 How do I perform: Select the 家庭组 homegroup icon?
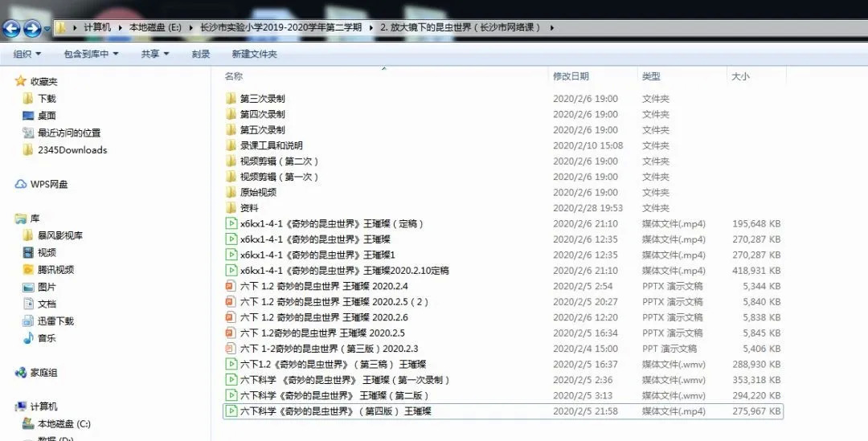tap(21, 373)
